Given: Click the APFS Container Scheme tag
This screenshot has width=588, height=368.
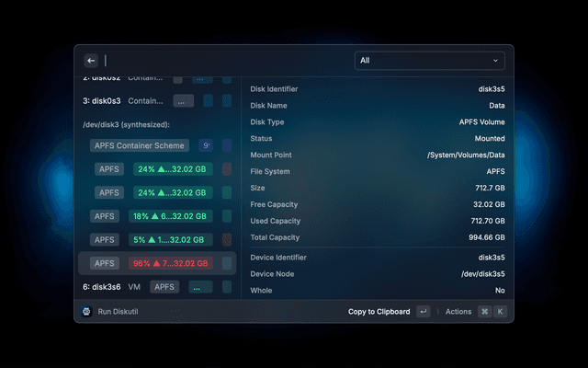Looking at the screenshot, I should point(140,145).
